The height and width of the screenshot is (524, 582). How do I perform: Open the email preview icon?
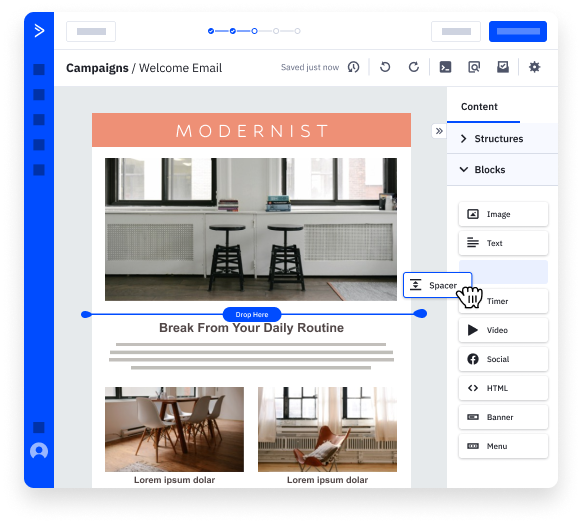(x=474, y=67)
